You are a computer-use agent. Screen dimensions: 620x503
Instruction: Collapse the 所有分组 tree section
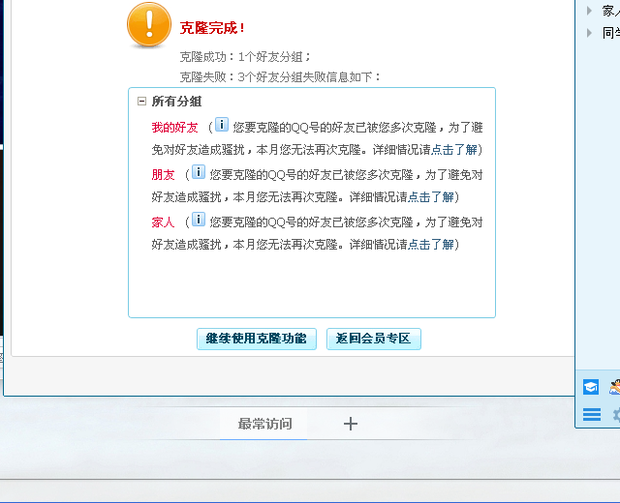tap(142, 101)
